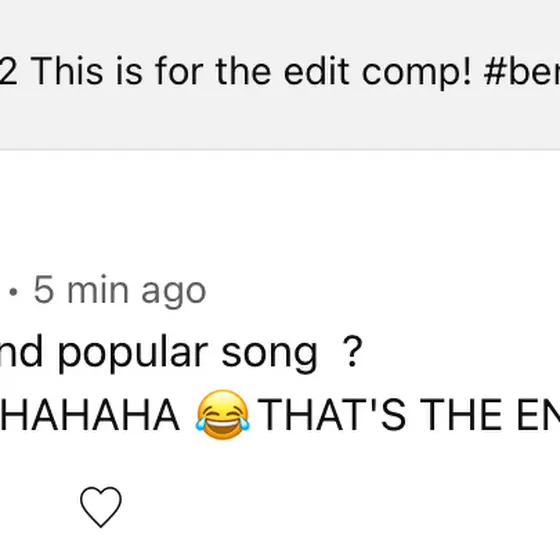This screenshot has width=560, height=560.
Task: Click the word "popular" in the comment
Action: [132, 353]
